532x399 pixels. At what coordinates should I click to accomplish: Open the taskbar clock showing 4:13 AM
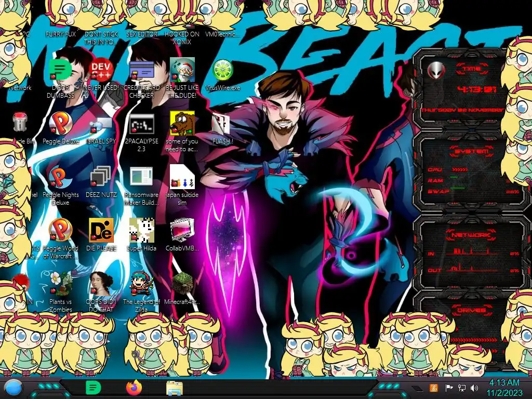pyautogui.click(x=504, y=388)
